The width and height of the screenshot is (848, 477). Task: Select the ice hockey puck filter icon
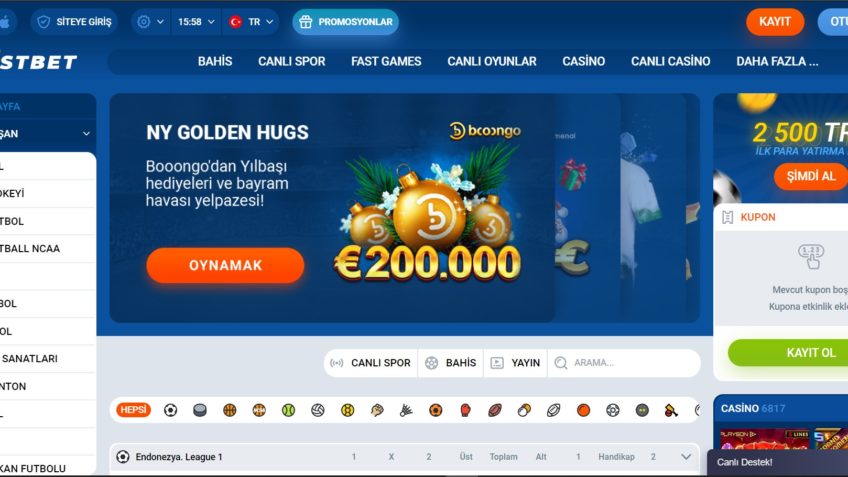coord(200,410)
